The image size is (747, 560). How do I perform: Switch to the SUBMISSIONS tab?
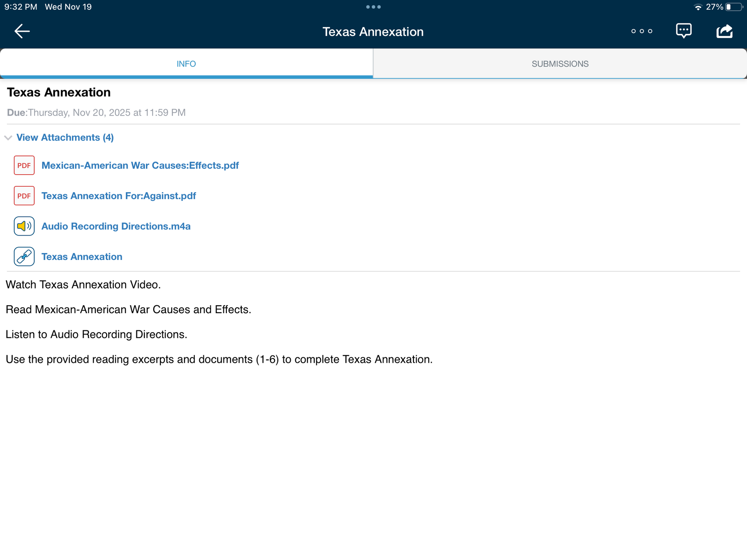click(x=560, y=64)
